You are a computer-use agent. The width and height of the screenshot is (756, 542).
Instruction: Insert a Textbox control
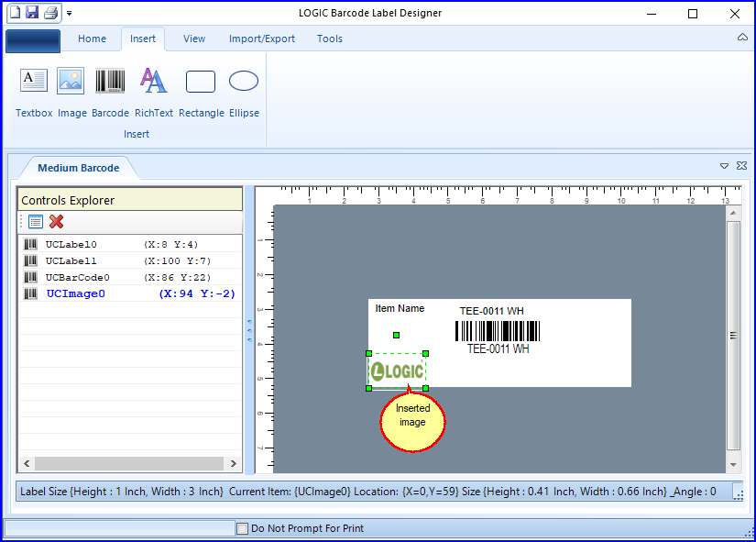(x=34, y=93)
